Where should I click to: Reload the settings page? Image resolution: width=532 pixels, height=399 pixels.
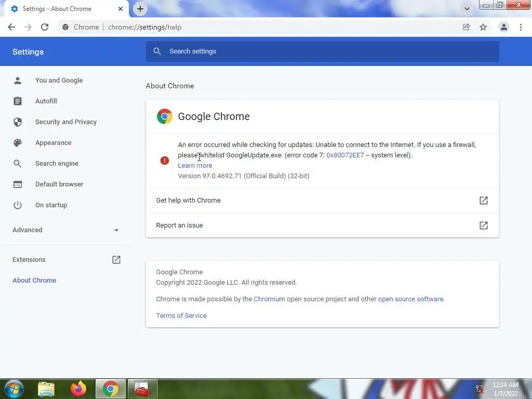pos(45,27)
